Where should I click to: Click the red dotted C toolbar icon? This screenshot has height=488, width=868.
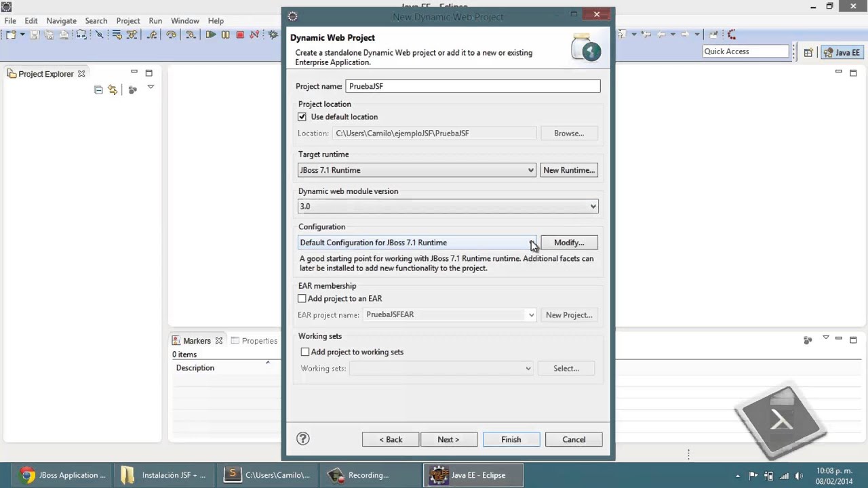tap(732, 35)
